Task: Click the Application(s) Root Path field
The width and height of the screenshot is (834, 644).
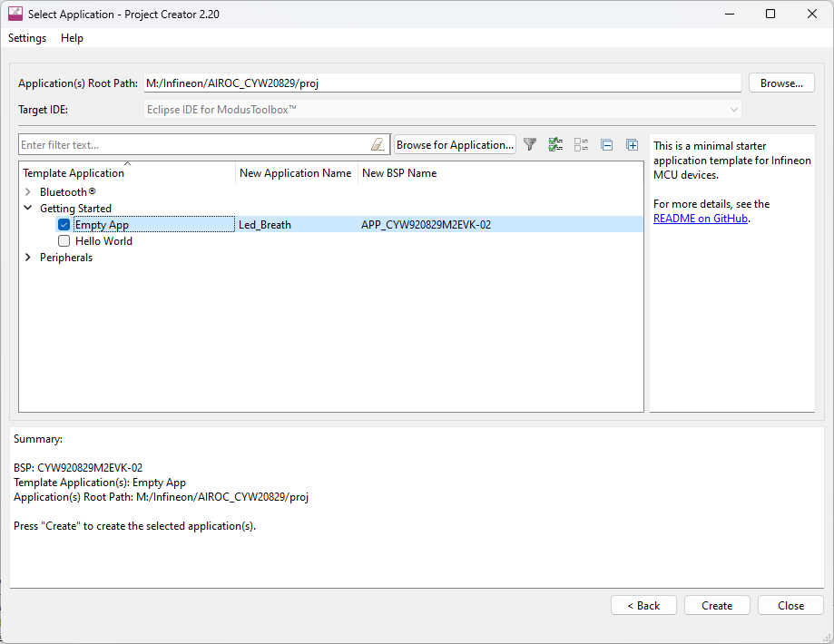Action: point(443,83)
